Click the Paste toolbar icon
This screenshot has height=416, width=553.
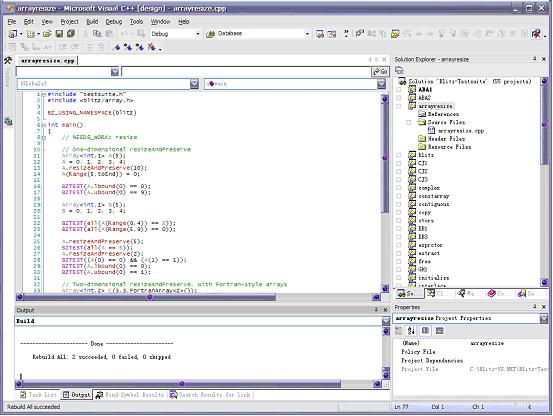[x=109, y=34]
